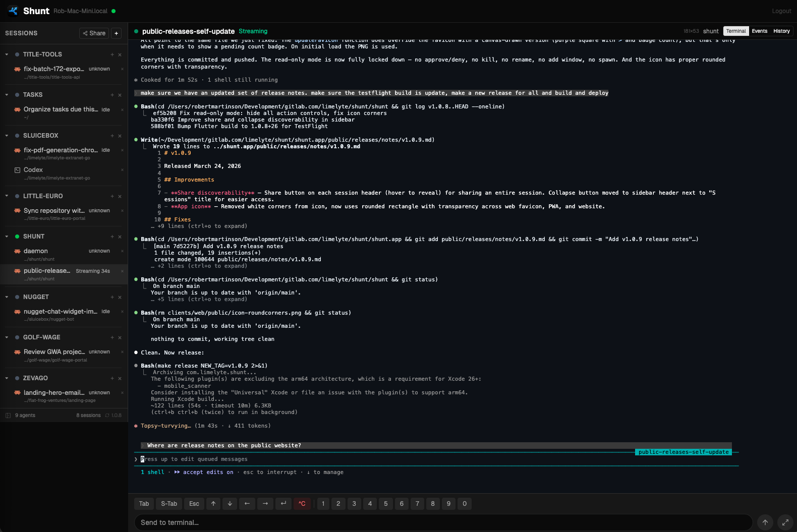
Task: Remove the SHUNT group
Action: (120, 237)
